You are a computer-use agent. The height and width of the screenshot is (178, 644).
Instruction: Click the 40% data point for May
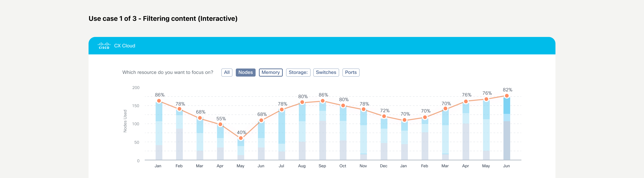click(x=241, y=138)
